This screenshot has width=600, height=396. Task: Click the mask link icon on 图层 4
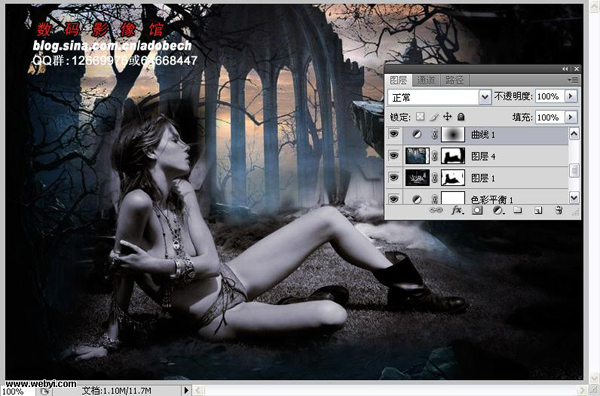[x=435, y=156]
